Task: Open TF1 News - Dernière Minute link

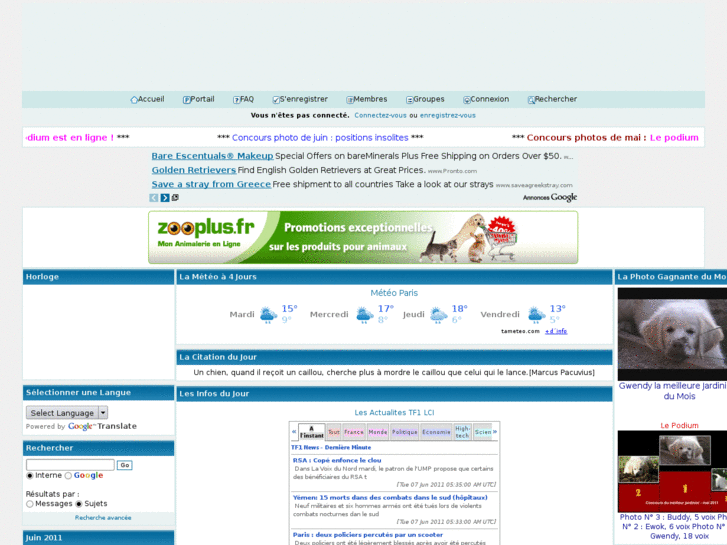Action: coord(331,448)
